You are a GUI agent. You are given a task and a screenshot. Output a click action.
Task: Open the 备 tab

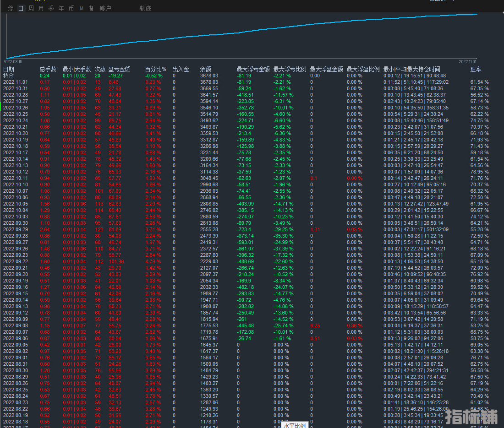[x=91, y=8]
